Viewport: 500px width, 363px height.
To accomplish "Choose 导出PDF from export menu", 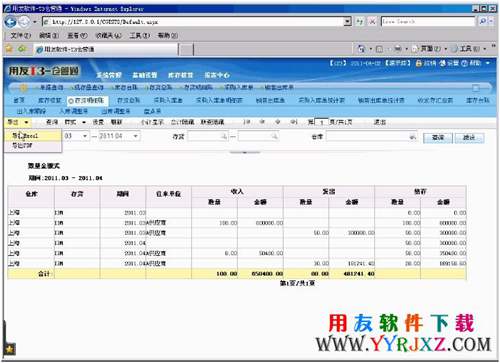I will [x=33, y=146].
